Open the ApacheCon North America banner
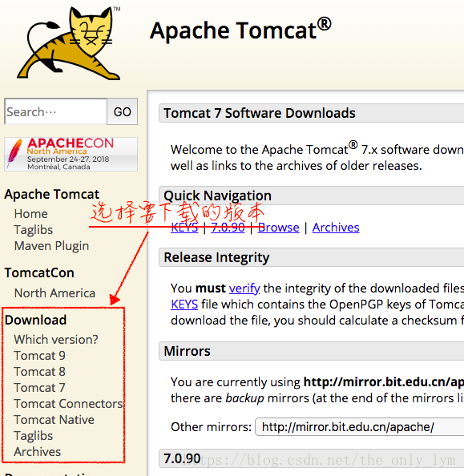This screenshot has height=476, width=464. coord(71,154)
